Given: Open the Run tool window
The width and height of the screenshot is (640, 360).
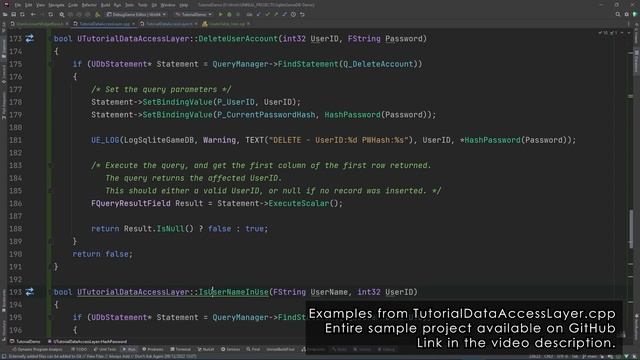Looking at the screenshot, I should [x=129, y=349].
